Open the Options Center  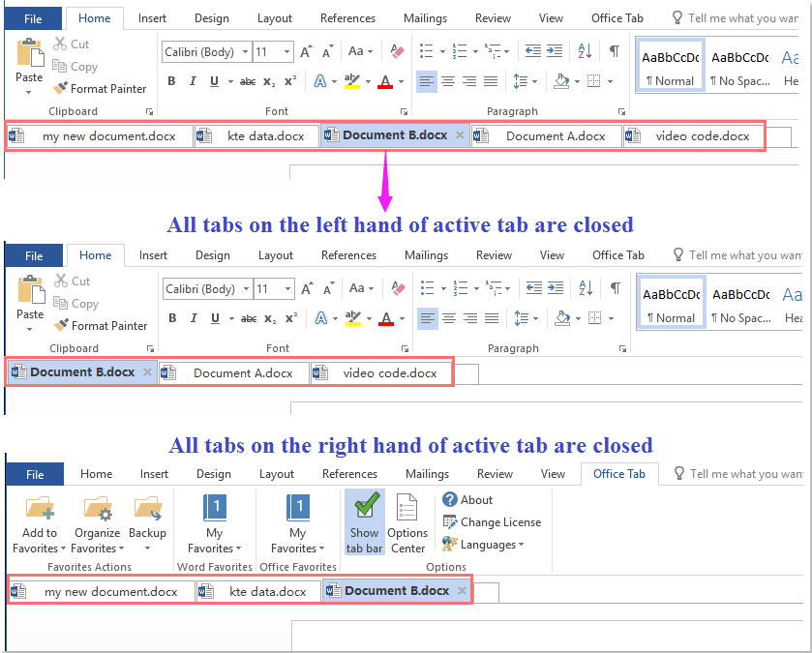coord(406,519)
